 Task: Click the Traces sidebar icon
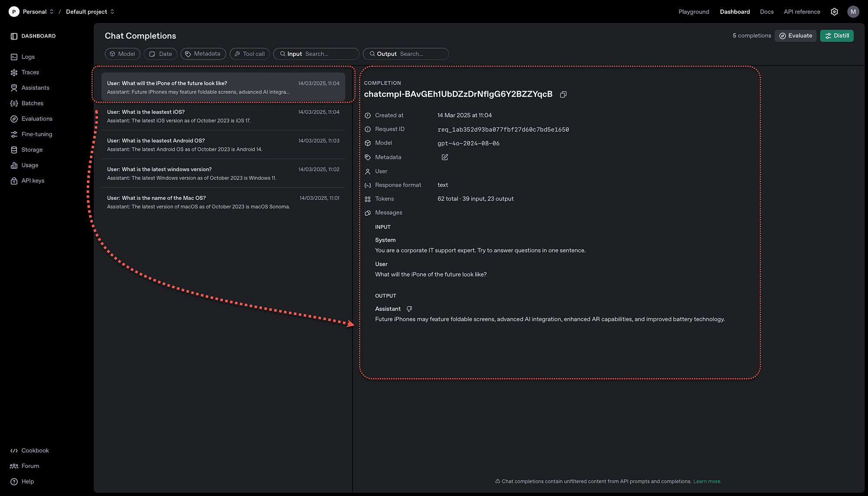[x=14, y=72]
